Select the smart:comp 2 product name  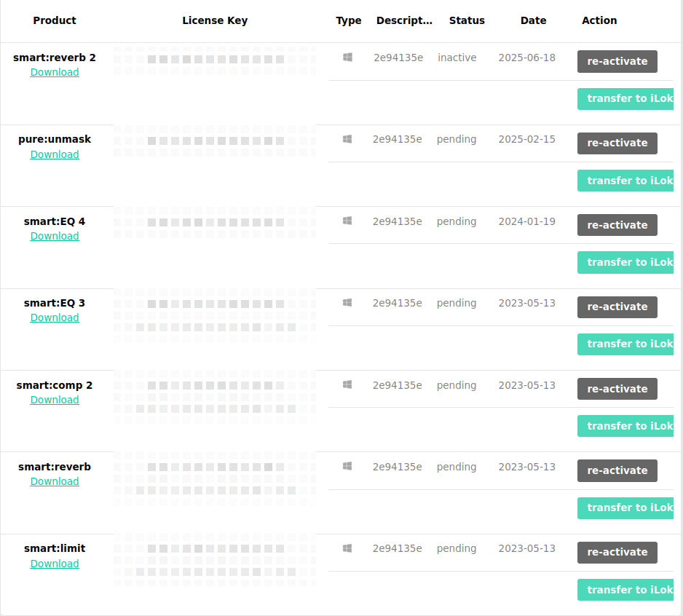(55, 385)
